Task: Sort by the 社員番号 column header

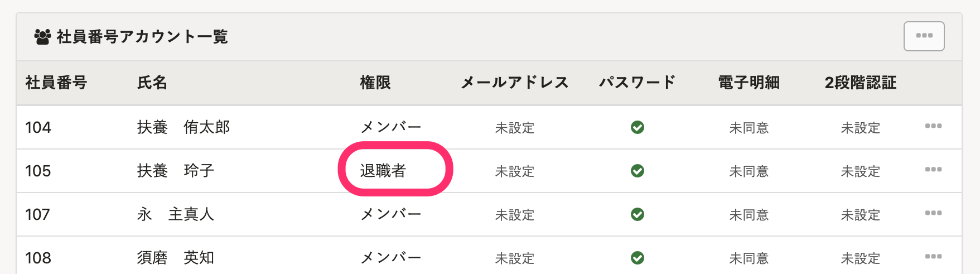Action: pyautogui.click(x=56, y=83)
